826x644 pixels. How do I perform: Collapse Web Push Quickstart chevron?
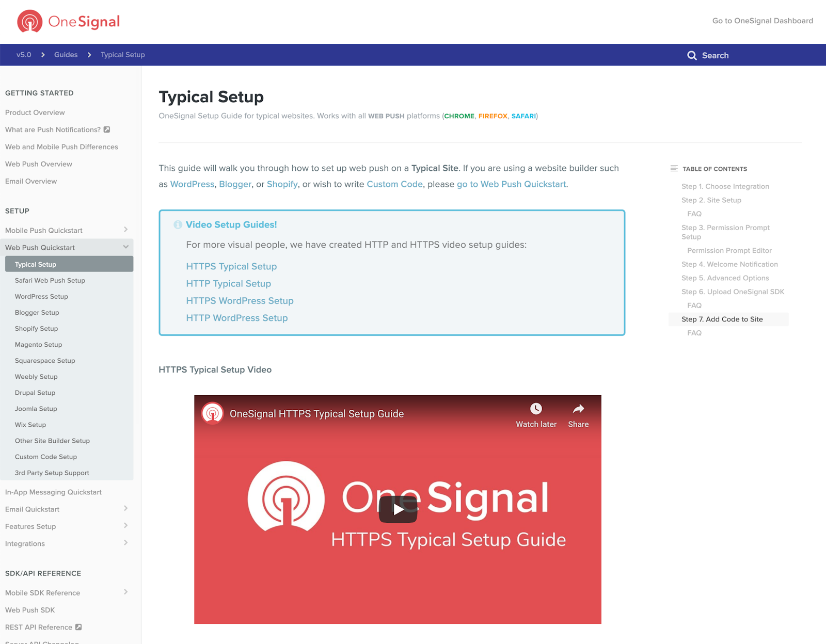click(x=125, y=247)
